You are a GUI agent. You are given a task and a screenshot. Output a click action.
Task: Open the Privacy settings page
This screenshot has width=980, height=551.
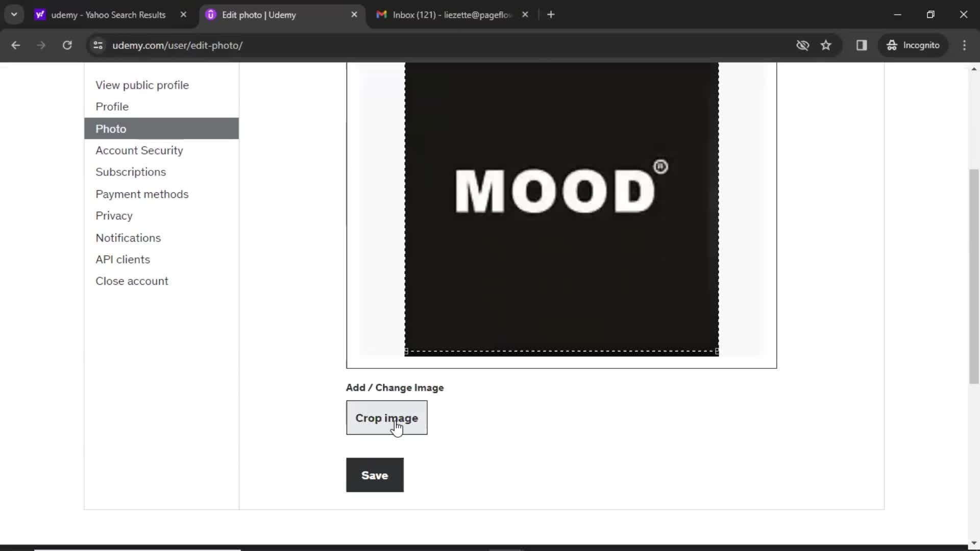coord(113,215)
